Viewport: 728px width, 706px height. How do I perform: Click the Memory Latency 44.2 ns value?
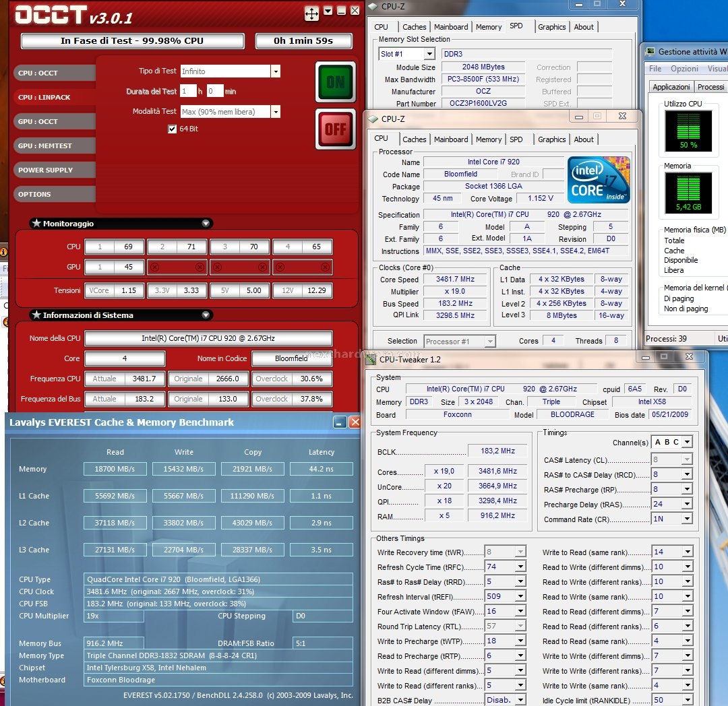coord(321,469)
